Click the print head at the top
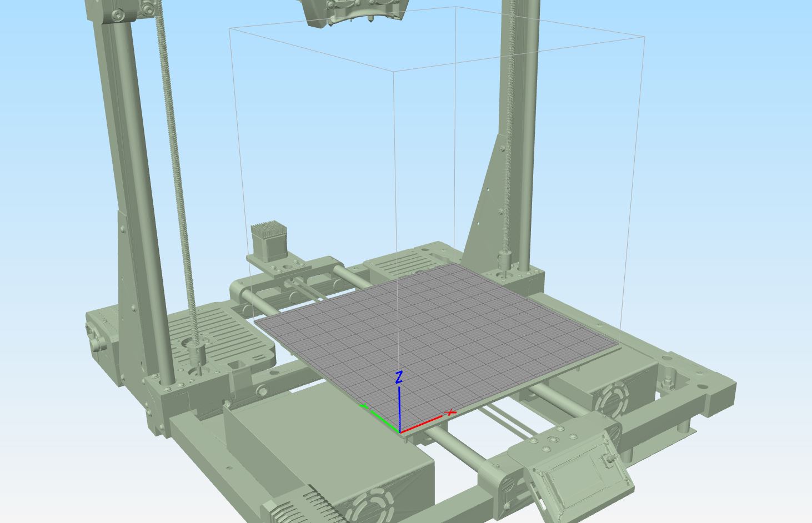 pos(355,12)
